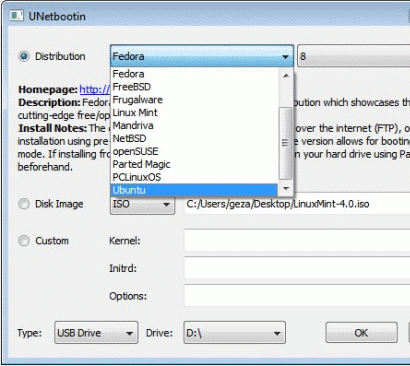Screen dimensions: 410x366
Task: Click the distribution list scrollbar thumb
Action: point(286,143)
